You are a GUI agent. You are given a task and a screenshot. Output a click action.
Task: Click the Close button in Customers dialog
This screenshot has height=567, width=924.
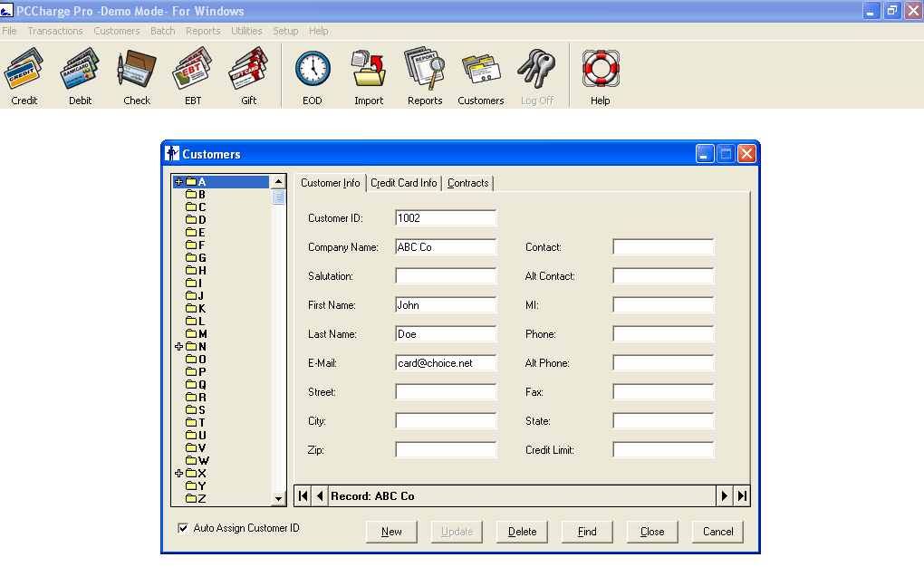tap(652, 532)
